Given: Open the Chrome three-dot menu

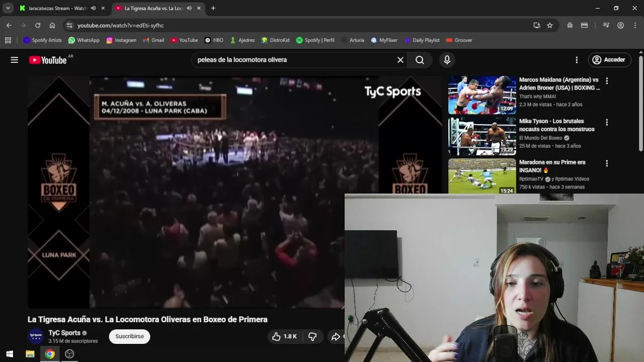Looking at the screenshot, I should tap(635, 25).
